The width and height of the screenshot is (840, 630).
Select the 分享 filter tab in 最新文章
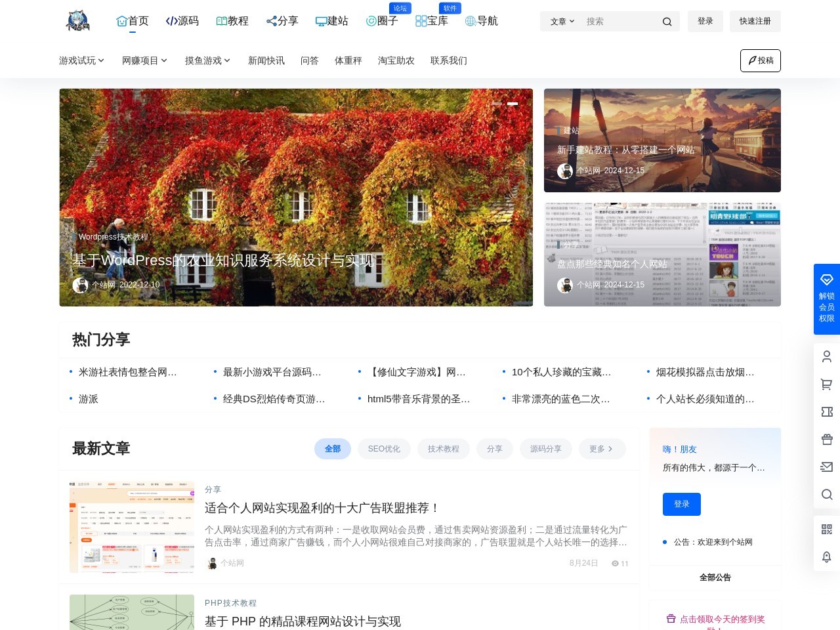point(495,449)
